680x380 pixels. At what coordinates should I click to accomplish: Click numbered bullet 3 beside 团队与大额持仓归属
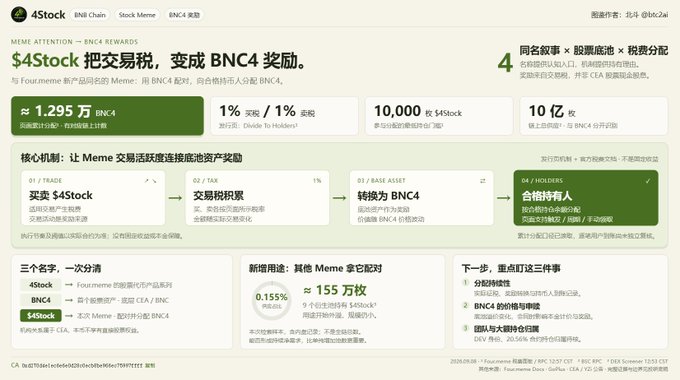coord(465,328)
